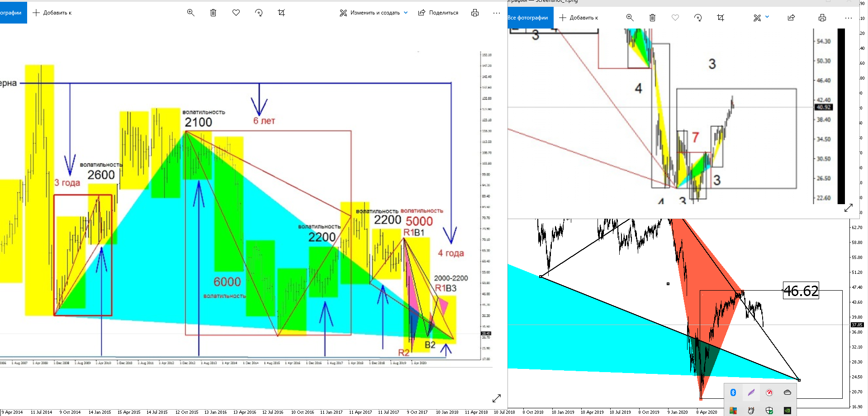
Task: Click 'Добавить к' in the right Photos window
Action: pyautogui.click(x=579, y=18)
